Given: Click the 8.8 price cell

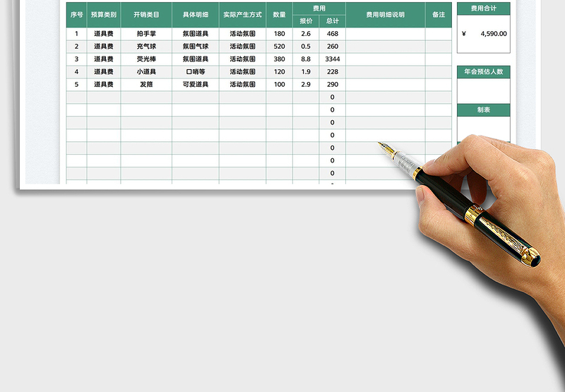Looking at the screenshot, I should click(x=306, y=59).
